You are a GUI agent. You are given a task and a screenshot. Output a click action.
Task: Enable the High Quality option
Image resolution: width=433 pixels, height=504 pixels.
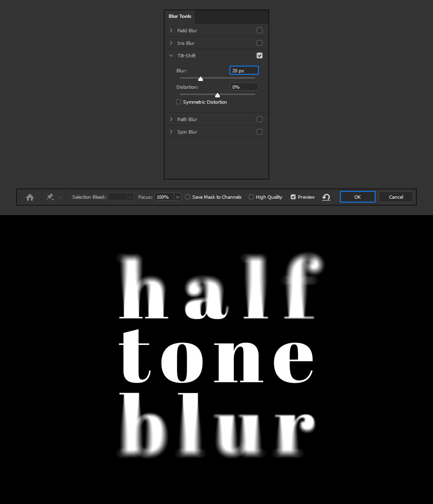(x=251, y=197)
